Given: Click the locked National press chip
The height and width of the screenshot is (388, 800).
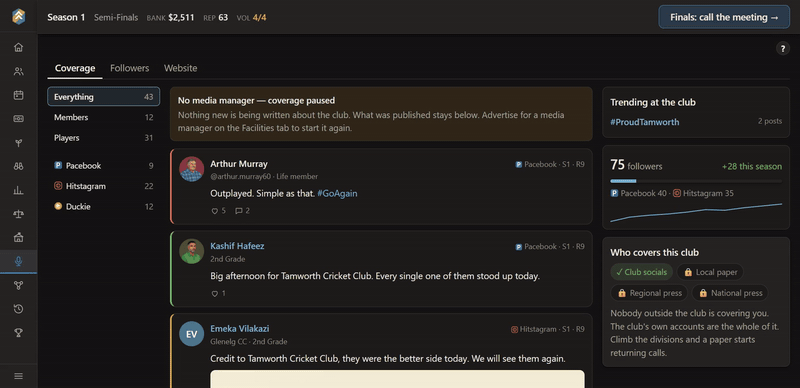Looking at the screenshot, I should pos(730,293).
